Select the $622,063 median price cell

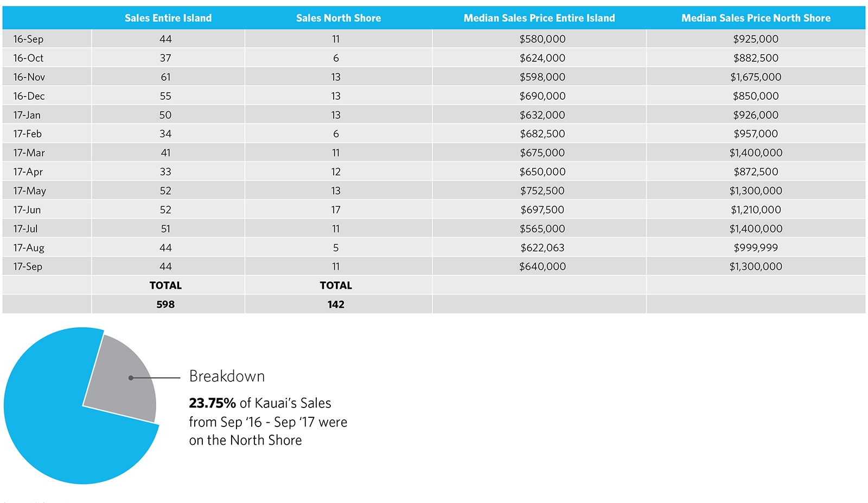tap(542, 248)
